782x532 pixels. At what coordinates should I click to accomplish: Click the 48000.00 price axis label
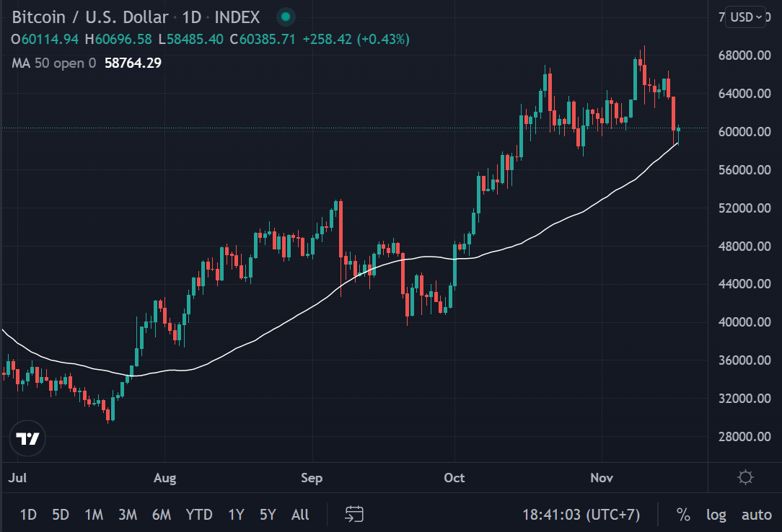coord(744,246)
